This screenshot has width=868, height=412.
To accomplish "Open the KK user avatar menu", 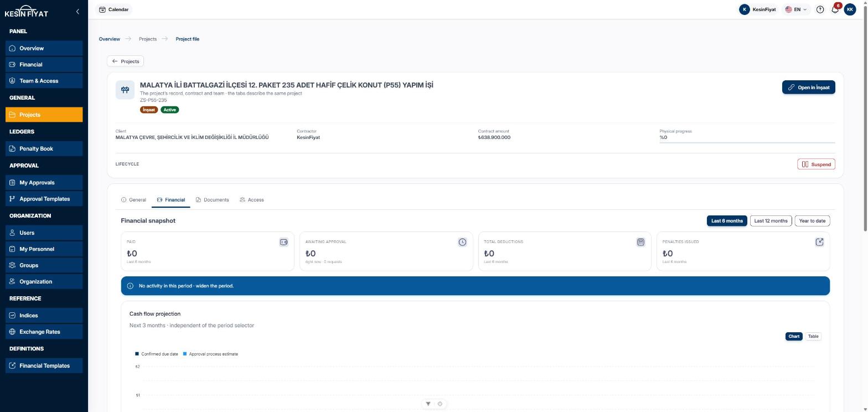I will 850,9.
